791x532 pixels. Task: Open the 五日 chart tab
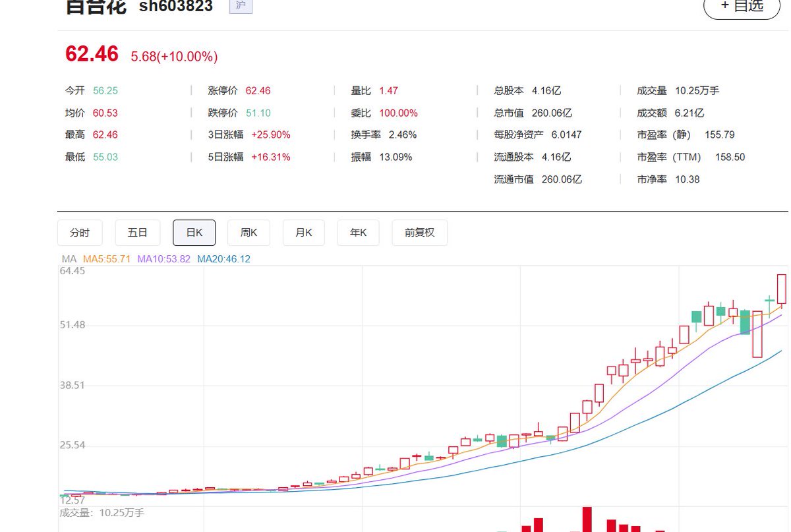(x=138, y=233)
